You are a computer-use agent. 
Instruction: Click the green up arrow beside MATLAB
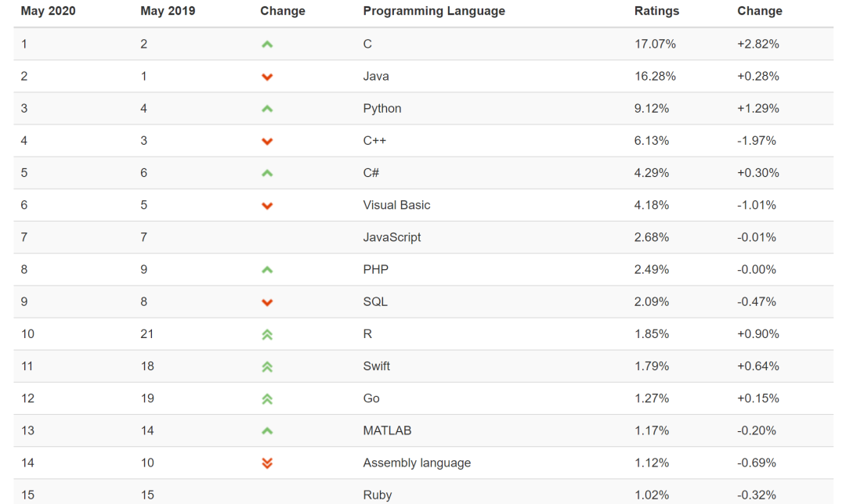point(267,431)
